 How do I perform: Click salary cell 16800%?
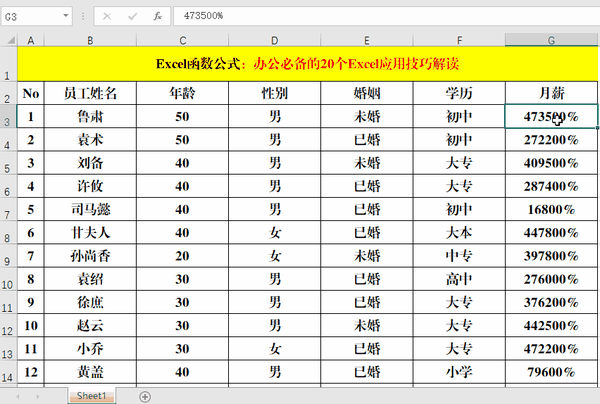click(x=551, y=209)
